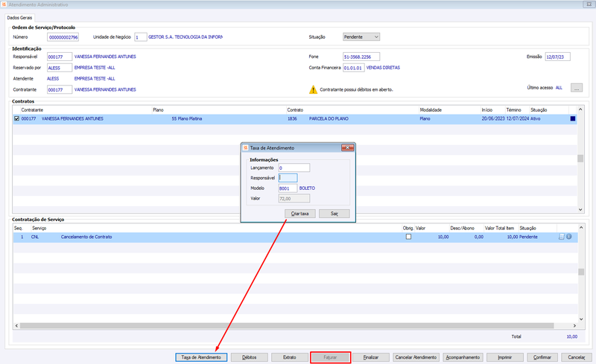This screenshot has height=364, width=596.
Task: Click the scroll down arrow in the Contratação de Serviço list
Action: 581,319
